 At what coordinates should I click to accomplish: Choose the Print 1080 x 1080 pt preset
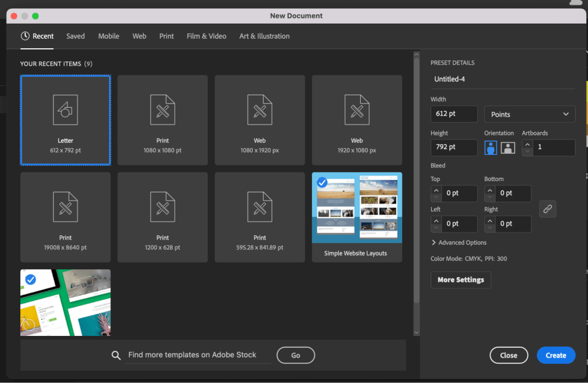point(162,120)
